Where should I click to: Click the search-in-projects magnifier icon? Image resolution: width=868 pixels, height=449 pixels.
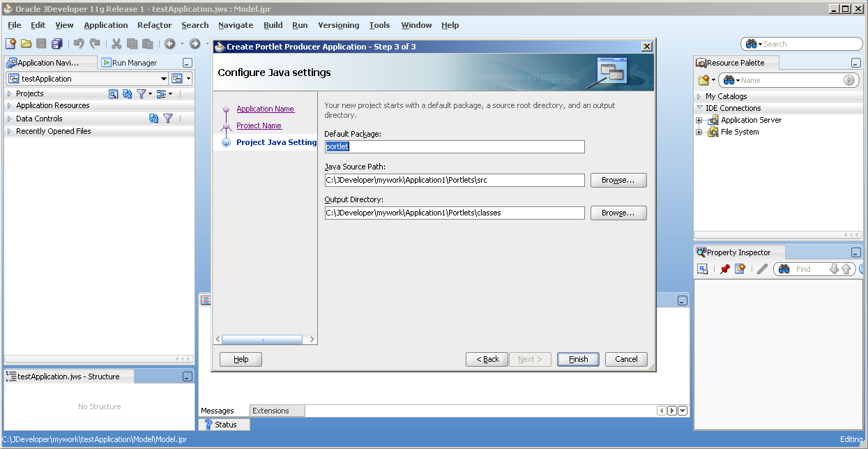pos(113,93)
